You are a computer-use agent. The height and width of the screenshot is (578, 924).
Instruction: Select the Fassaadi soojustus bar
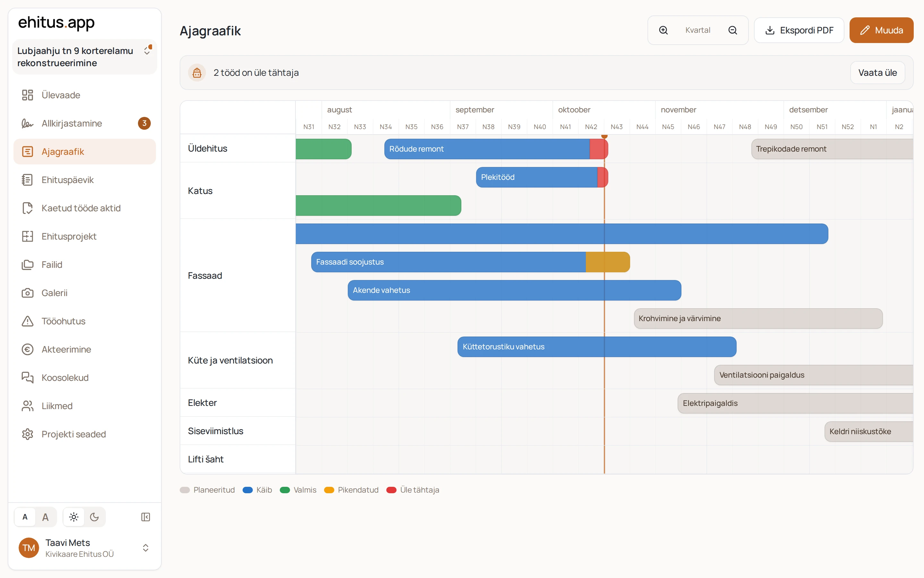click(470, 262)
